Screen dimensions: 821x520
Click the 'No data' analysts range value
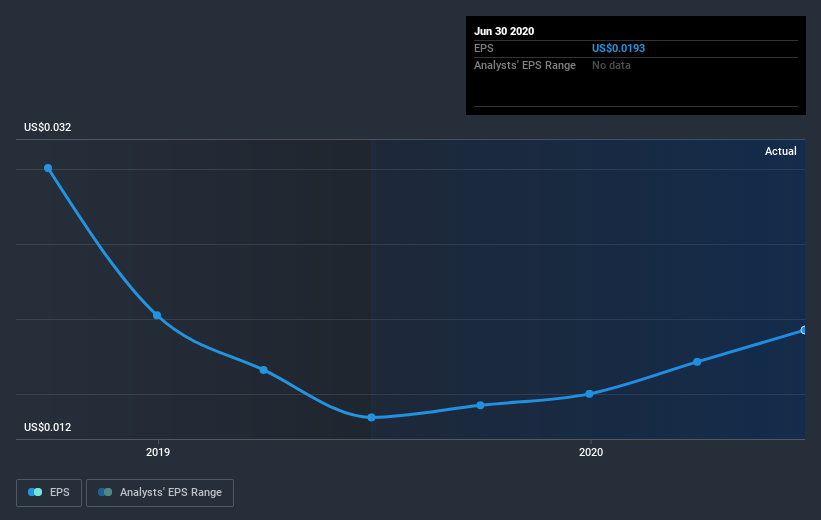(x=611, y=65)
